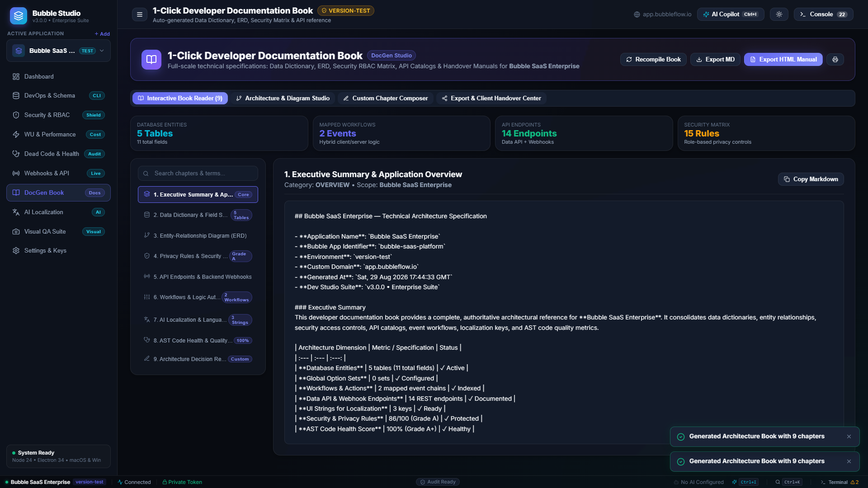Open the Console panel

tap(824, 14)
